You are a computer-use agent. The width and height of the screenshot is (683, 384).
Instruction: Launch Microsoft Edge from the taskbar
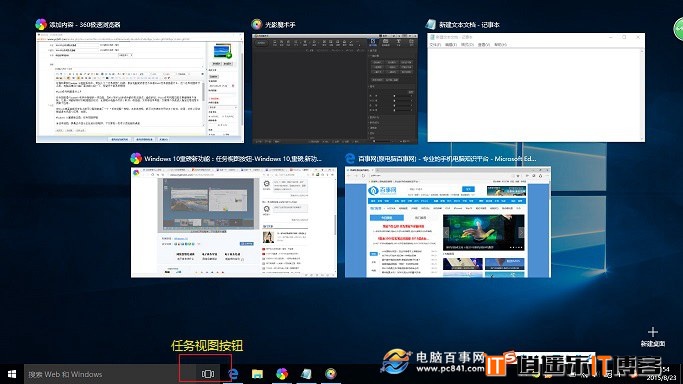[233, 374]
